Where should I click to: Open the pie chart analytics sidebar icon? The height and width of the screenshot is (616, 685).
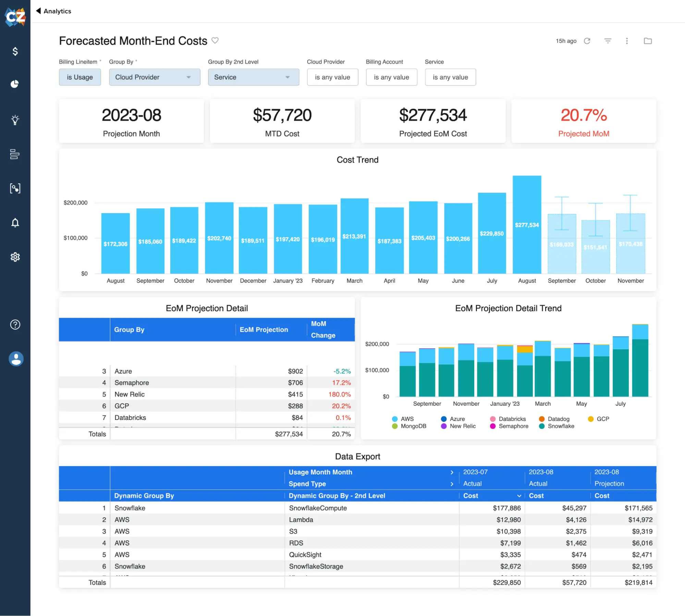15,84
